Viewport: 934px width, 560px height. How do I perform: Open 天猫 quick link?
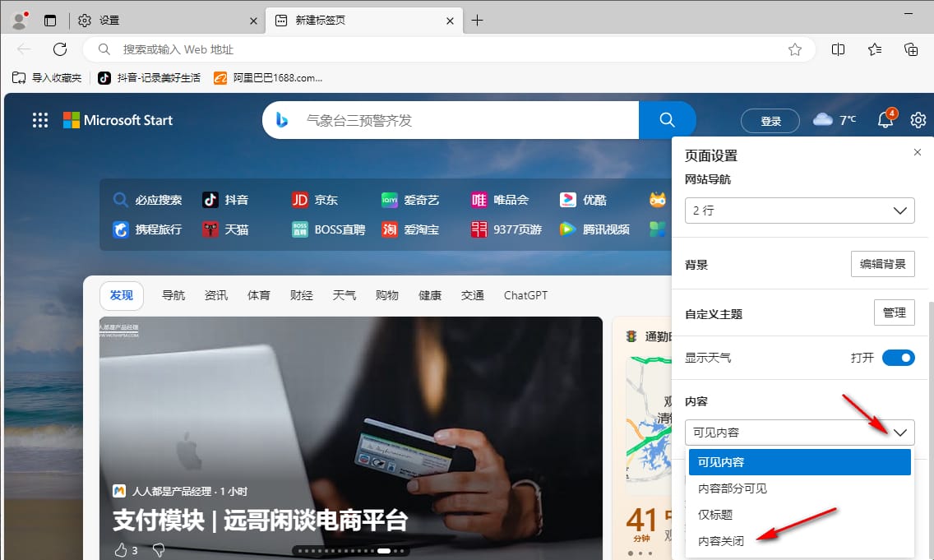225,229
